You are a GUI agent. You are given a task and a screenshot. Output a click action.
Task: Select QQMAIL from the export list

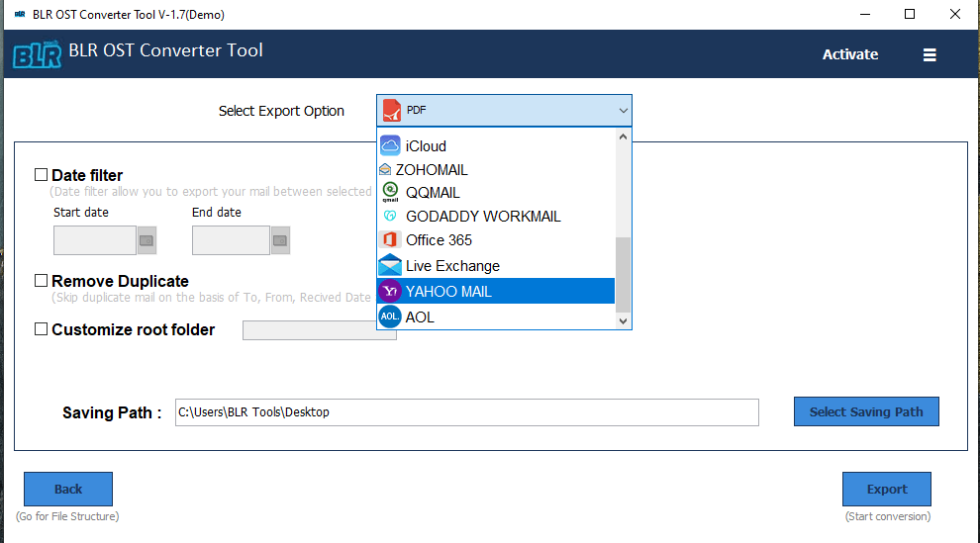coord(496,193)
